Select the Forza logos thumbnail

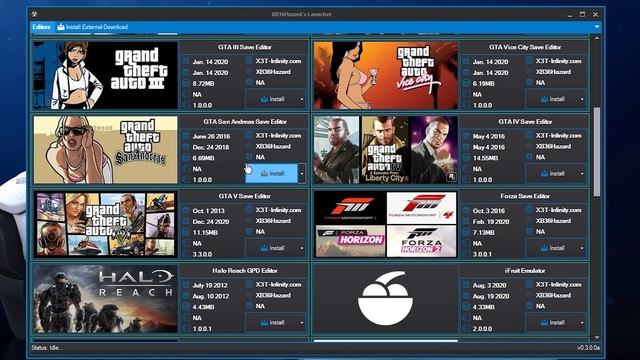pyautogui.click(x=386, y=224)
